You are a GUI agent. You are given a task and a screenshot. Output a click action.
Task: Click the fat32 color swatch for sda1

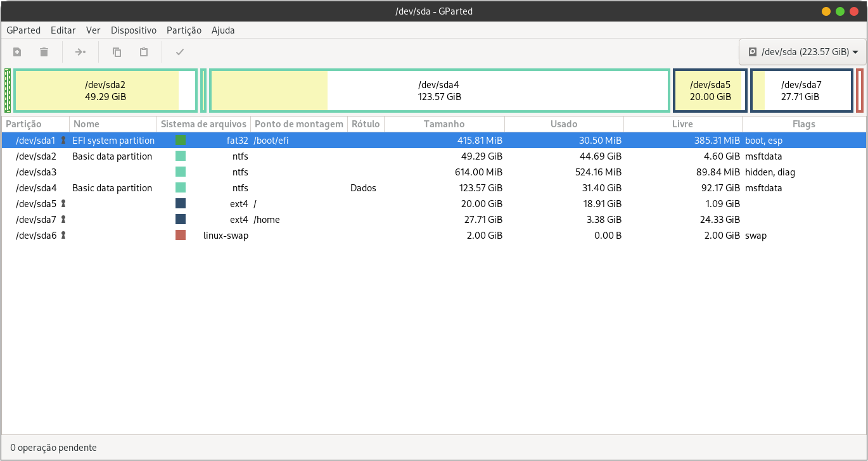(x=181, y=141)
